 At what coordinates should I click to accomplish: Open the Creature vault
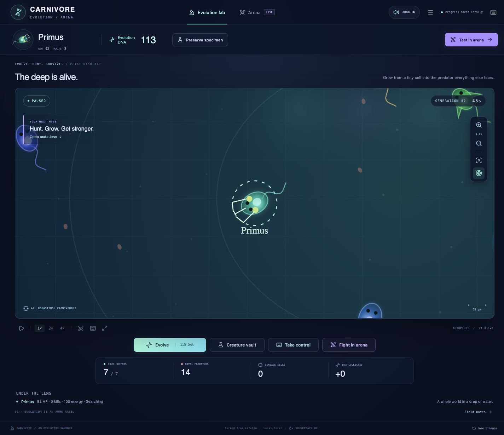[237, 345]
